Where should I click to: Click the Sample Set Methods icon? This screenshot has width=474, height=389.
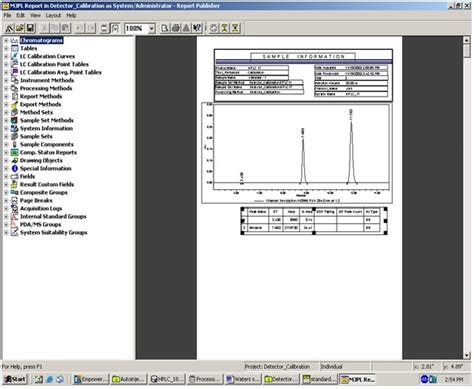coord(14,120)
